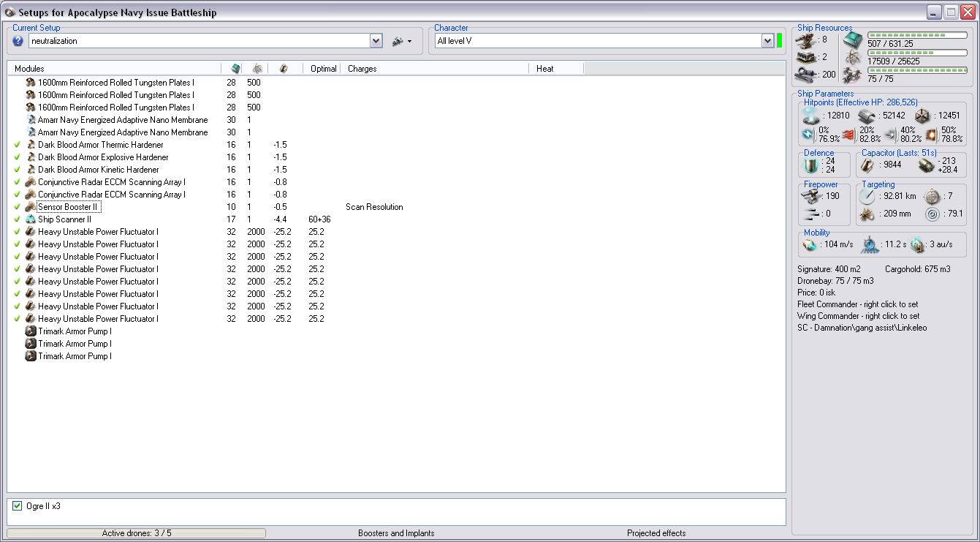Click the targeting range icon showing 92.81 km
Image resolution: width=980 pixels, height=542 pixels.
click(x=867, y=196)
